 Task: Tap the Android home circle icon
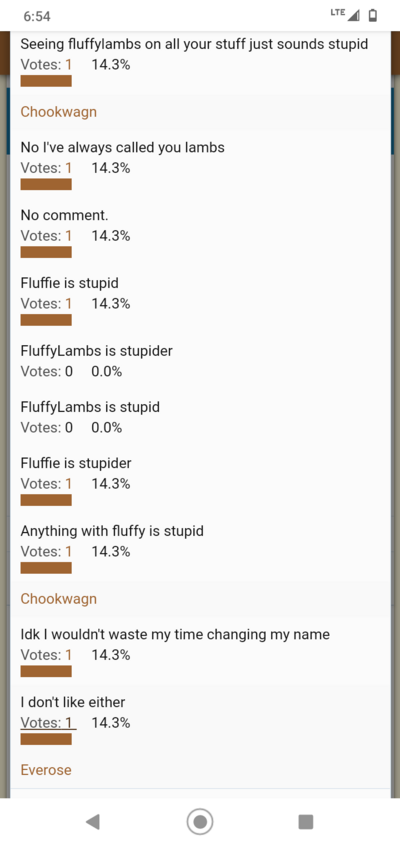point(200,822)
